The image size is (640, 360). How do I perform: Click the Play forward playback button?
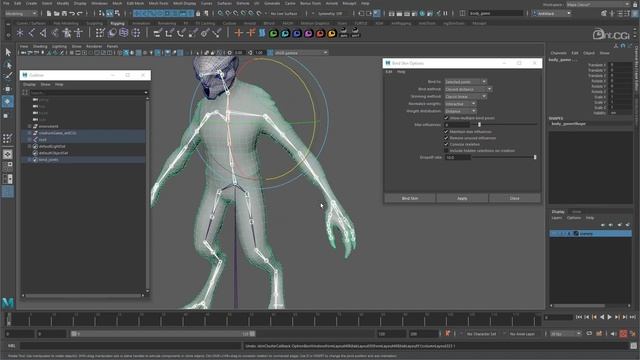609,317
